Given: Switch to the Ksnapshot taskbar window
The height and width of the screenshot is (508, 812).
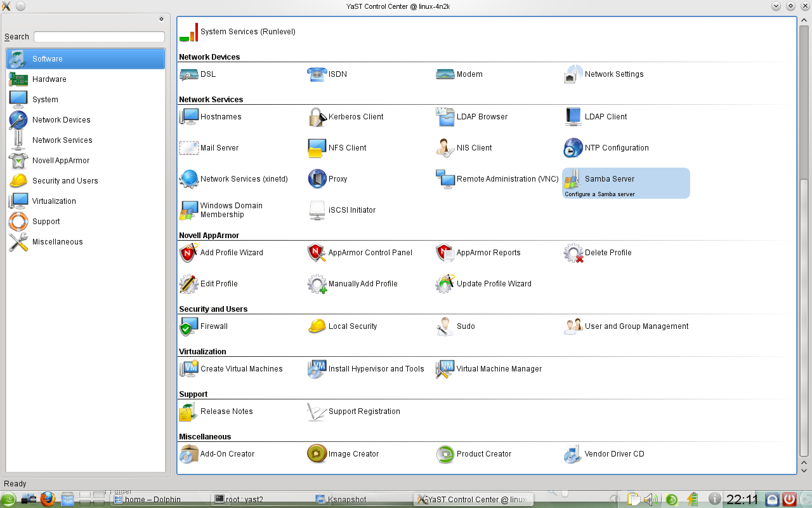Looking at the screenshot, I should coord(361,500).
